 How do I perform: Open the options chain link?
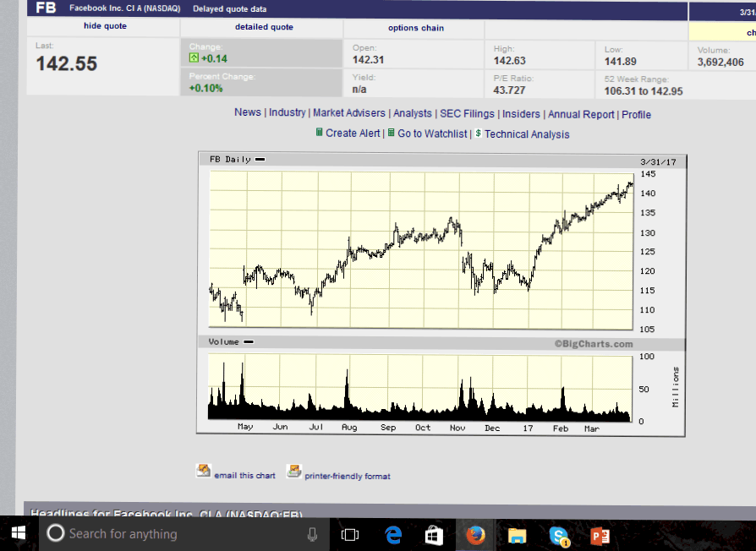coord(416,28)
